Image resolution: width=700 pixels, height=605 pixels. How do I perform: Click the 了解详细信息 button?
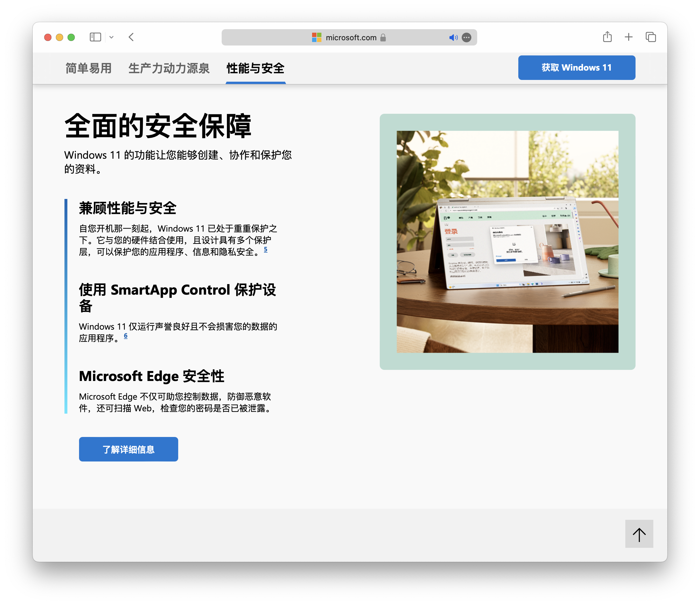click(128, 449)
